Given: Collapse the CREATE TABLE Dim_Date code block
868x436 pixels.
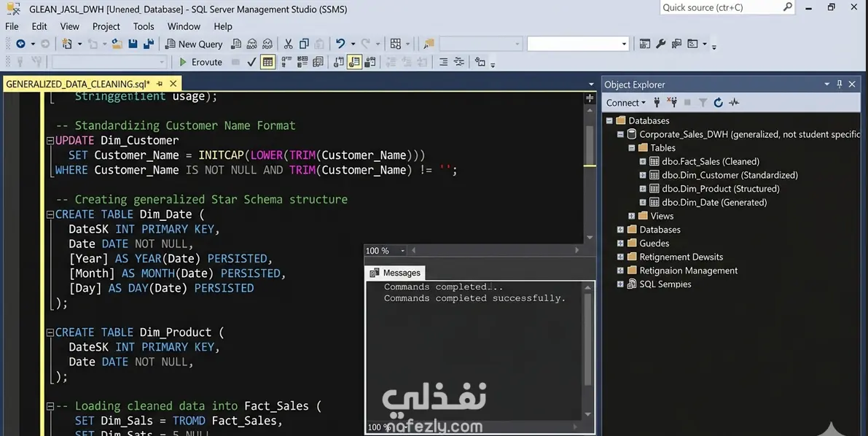Looking at the screenshot, I should [x=50, y=214].
